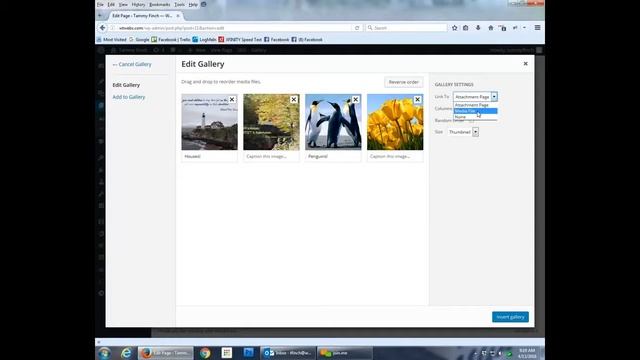Open the Firefox downloads arrow
The image size is (640, 360).
(x=478, y=28)
